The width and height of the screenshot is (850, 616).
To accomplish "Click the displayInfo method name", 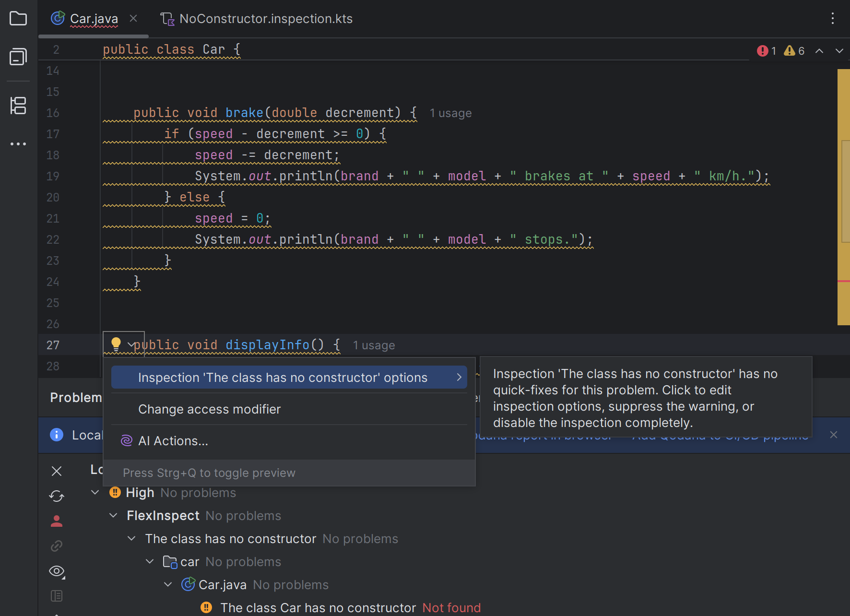I will point(267,345).
